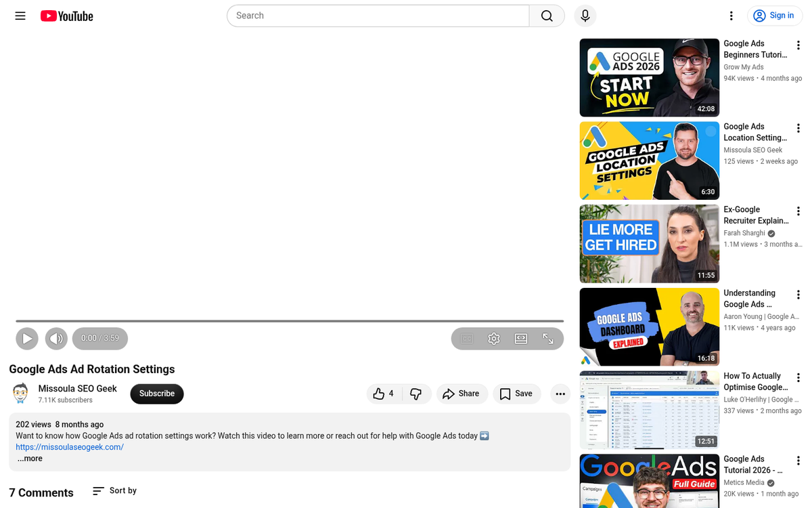Open more actions with the three-dot button
The image size is (812, 508).
coord(560,394)
